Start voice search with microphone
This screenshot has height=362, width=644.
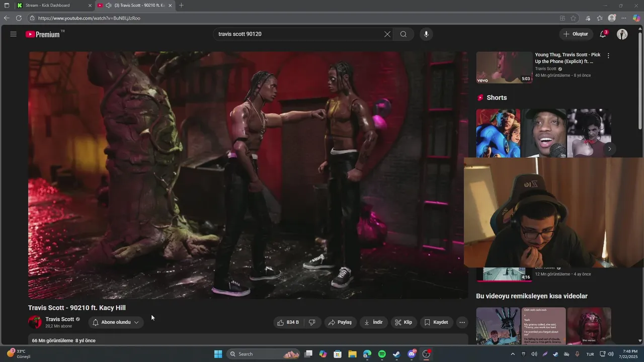tap(426, 34)
